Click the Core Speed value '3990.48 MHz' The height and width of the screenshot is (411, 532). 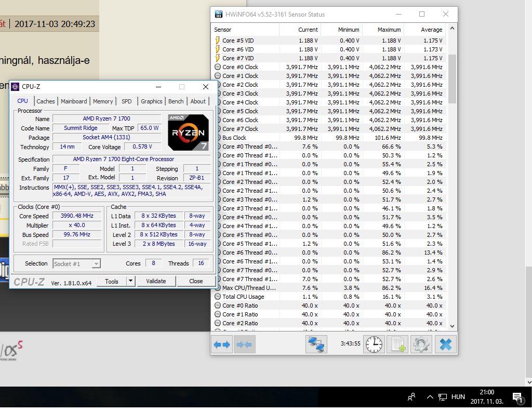[x=77, y=216]
